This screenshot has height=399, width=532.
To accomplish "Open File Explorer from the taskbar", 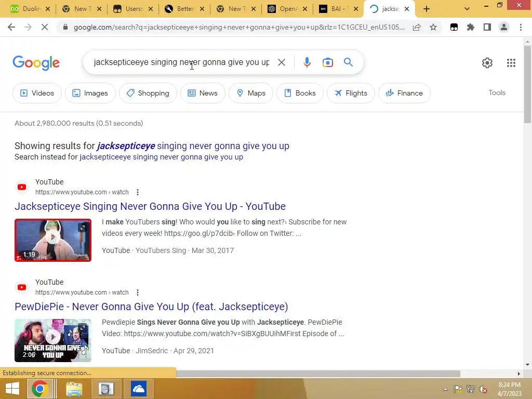I will (x=74, y=389).
